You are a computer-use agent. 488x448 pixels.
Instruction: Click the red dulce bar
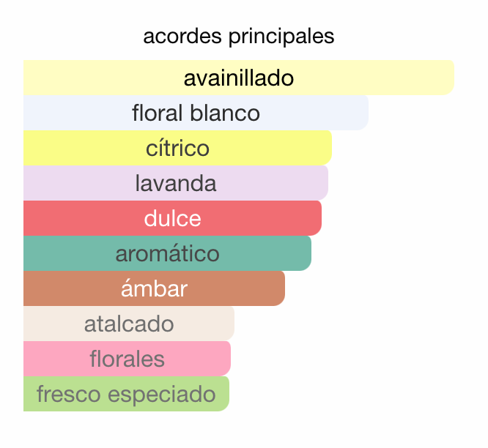[172, 218]
